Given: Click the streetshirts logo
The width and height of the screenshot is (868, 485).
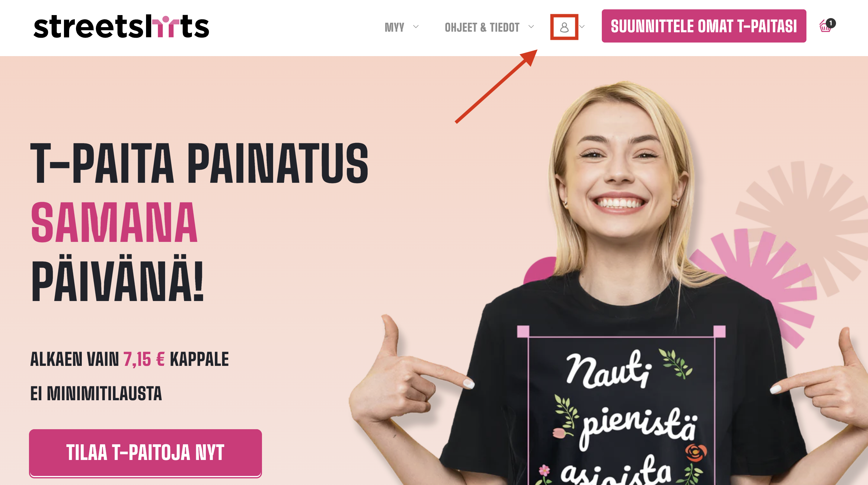Looking at the screenshot, I should tap(121, 26).
